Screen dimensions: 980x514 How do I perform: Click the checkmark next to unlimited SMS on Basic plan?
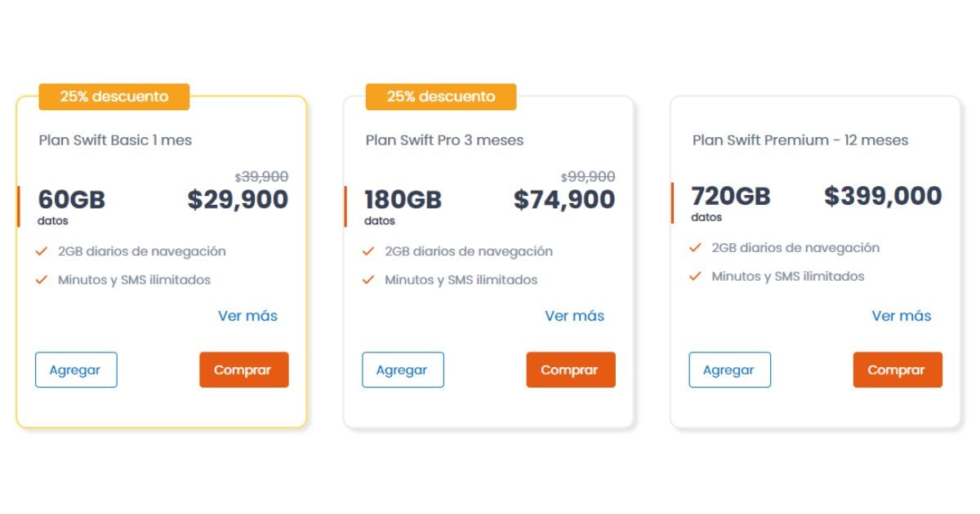pyautogui.click(x=40, y=280)
